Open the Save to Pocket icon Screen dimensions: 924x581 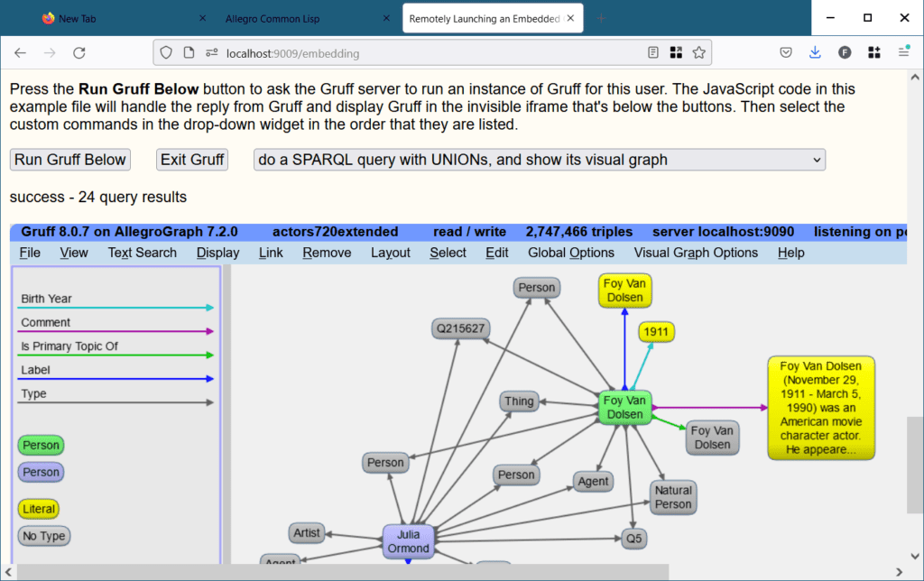click(x=785, y=52)
